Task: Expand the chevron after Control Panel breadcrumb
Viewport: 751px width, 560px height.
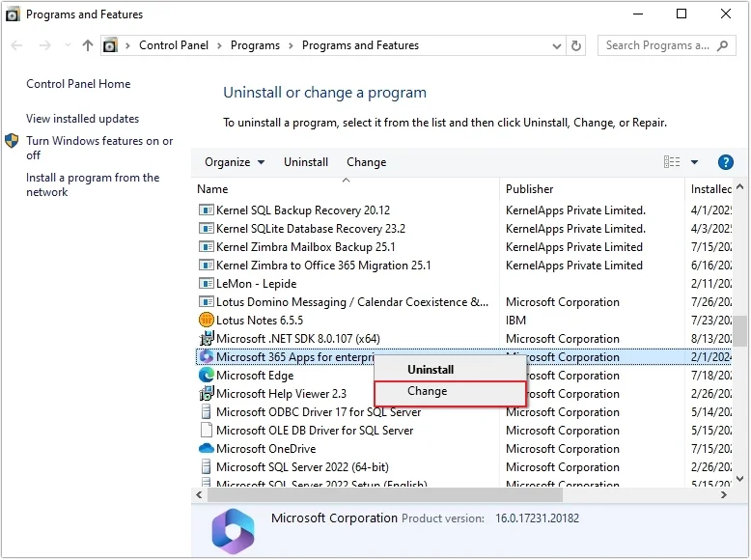Action: coord(219,46)
